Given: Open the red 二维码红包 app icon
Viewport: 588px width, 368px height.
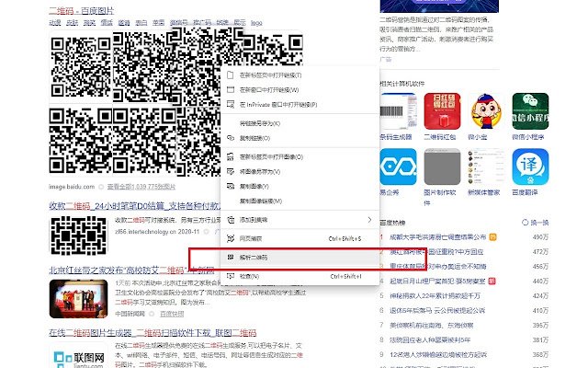Looking at the screenshot, I should [442, 111].
